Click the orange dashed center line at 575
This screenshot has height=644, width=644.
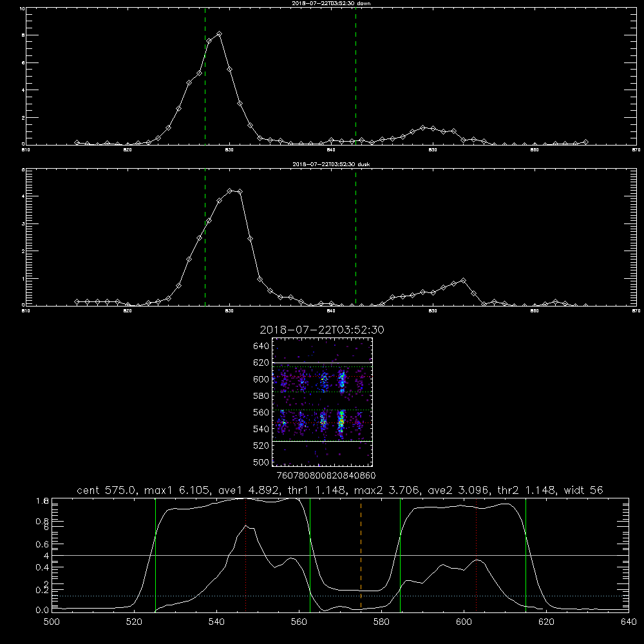pyautogui.click(x=361, y=555)
